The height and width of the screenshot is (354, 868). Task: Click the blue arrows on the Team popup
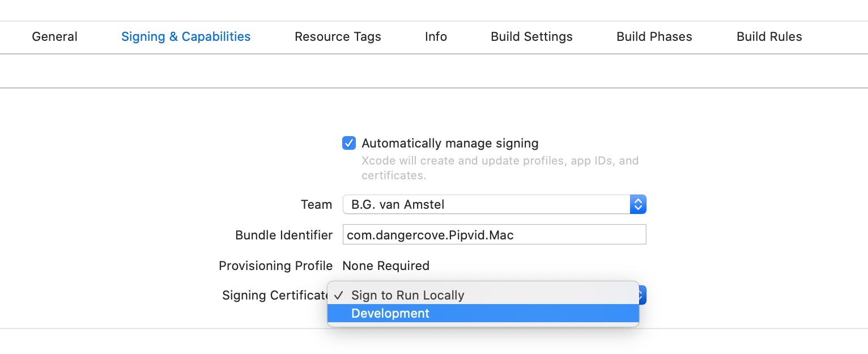(638, 205)
